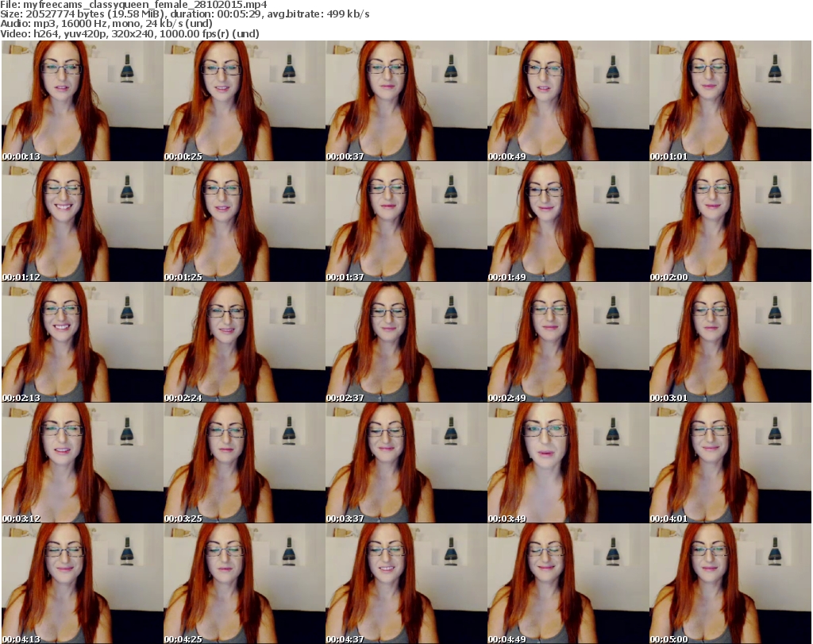Click the Audio mp3 info line
Screen dimensions: 813x644
(106, 23)
